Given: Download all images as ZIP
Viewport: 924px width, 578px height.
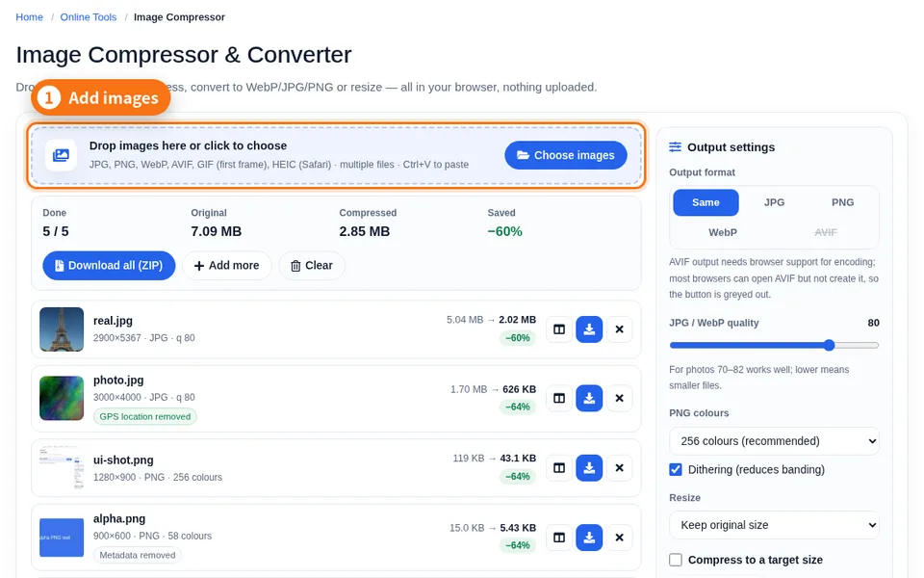Looking at the screenshot, I should pyautogui.click(x=109, y=266).
